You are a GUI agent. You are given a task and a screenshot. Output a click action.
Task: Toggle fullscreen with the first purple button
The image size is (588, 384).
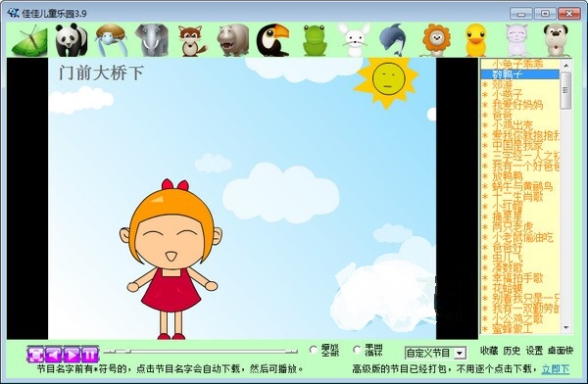pyautogui.click(x=35, y=354)
